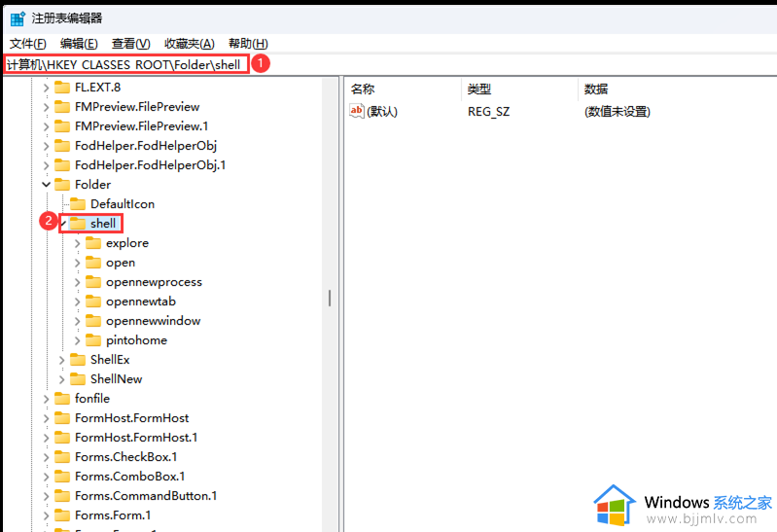Expand the FormHost.FormHost key
Viewport: 777px width, 532px height.
coord(46,418)
